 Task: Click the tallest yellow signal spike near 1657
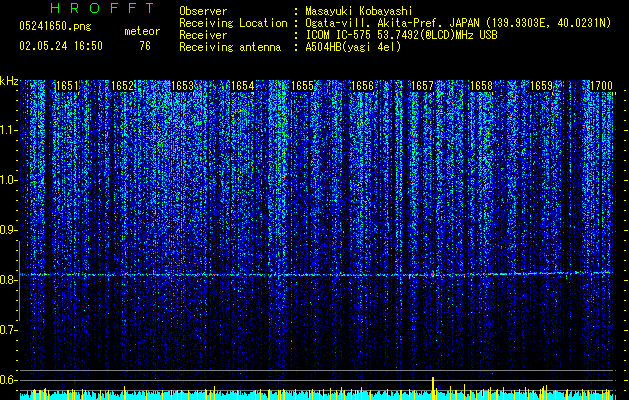433,388
